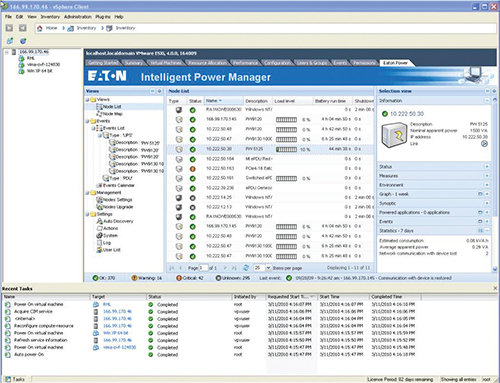
Task: Click the Home icon in navigation bar
Action: 40,28
